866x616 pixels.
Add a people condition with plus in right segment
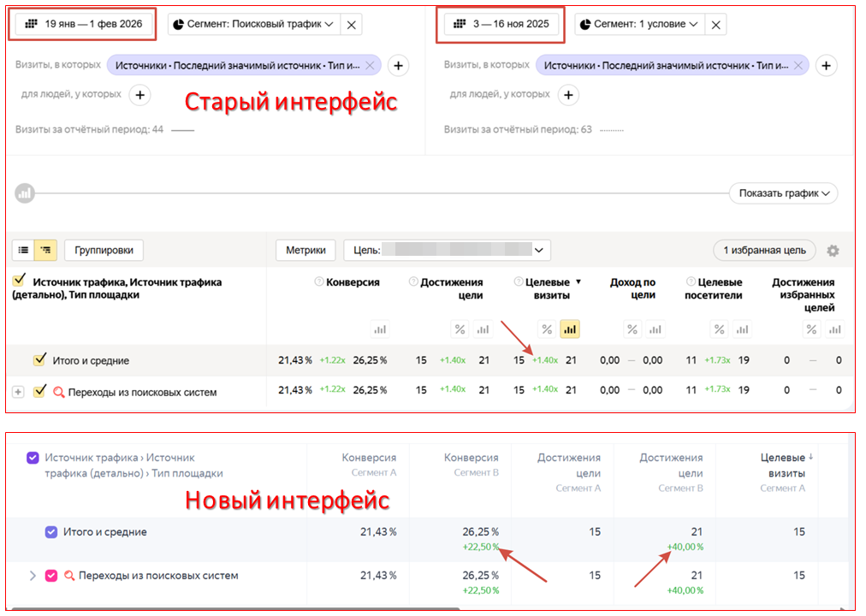click(569, 95)
